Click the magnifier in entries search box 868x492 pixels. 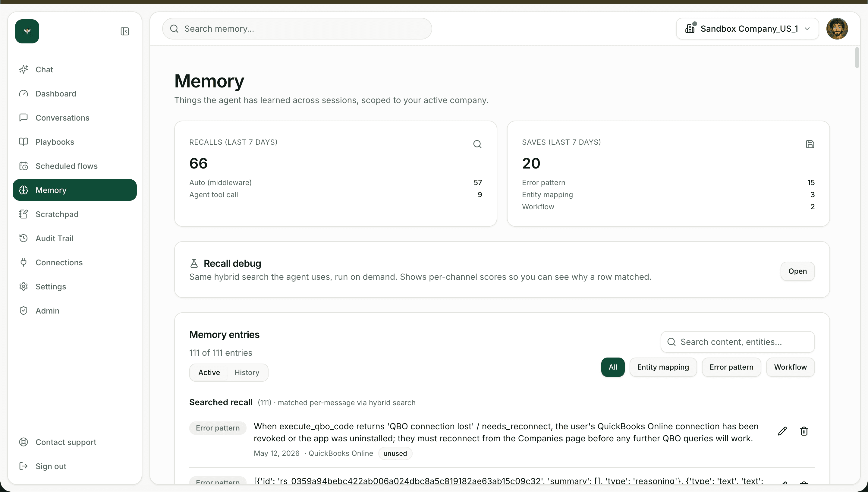[671, 342]
